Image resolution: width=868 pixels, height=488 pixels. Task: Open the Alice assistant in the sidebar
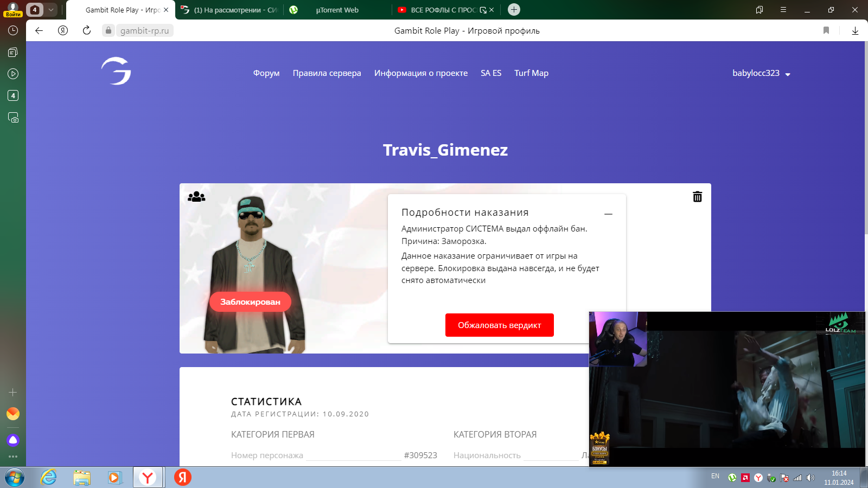pyautogui.click(x=13, y=440)
